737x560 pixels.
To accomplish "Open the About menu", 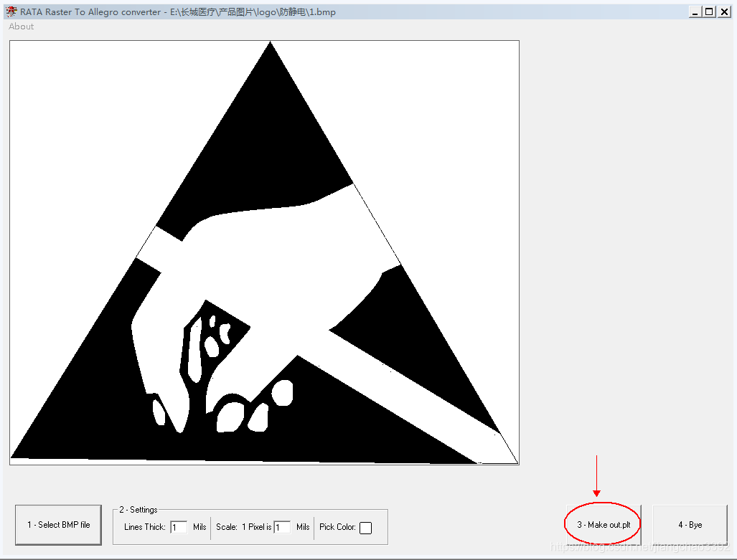I will pos(22,27).
